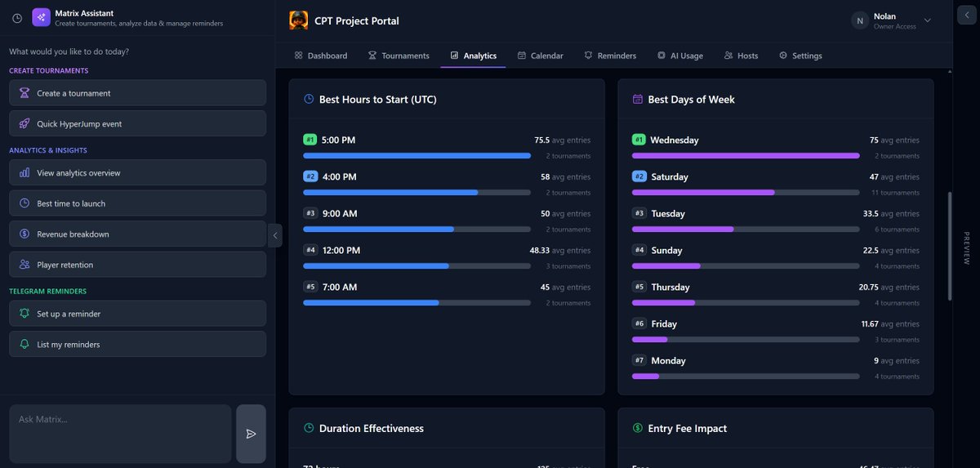Click the dollar icon in Entry Fee Impact
Screen dimensions: 980x468
[638, 428]
